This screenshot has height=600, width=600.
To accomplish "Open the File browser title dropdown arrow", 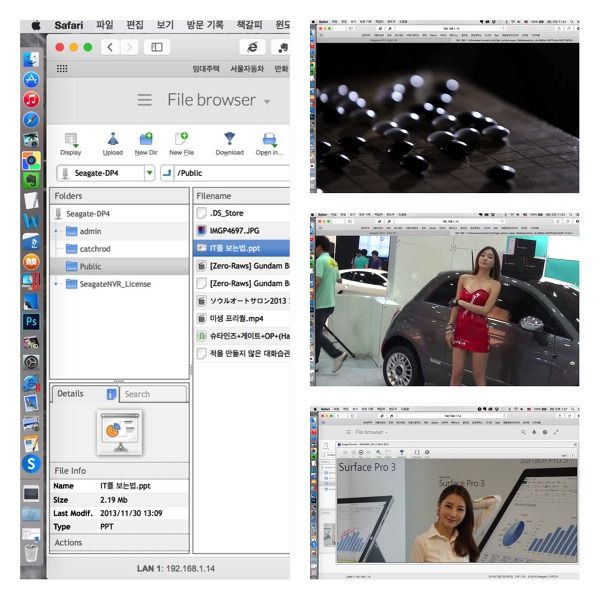I will coord(267,101).
